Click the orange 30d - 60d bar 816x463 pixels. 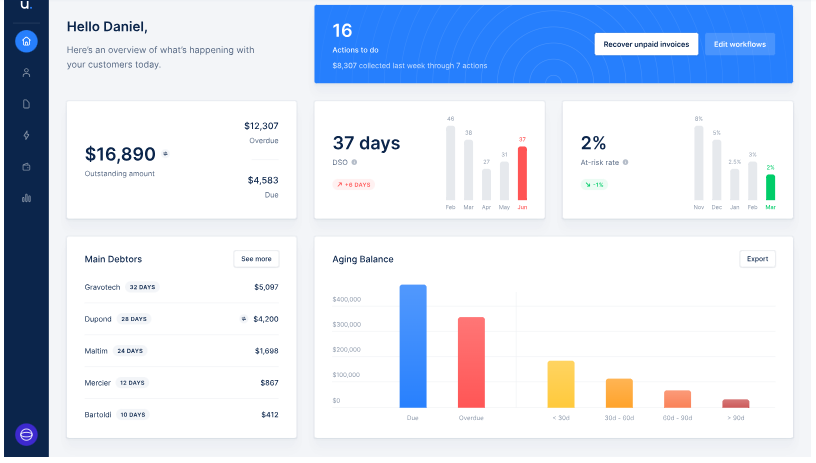619,393
